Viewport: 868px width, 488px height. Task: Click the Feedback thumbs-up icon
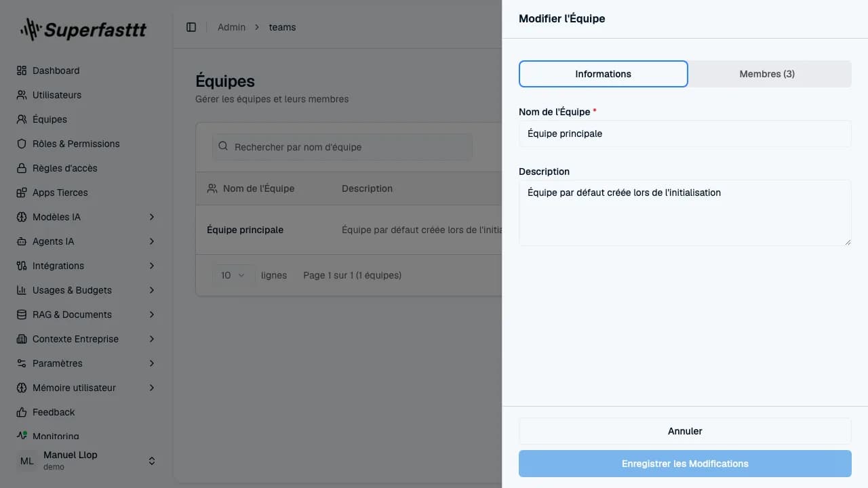22,412
